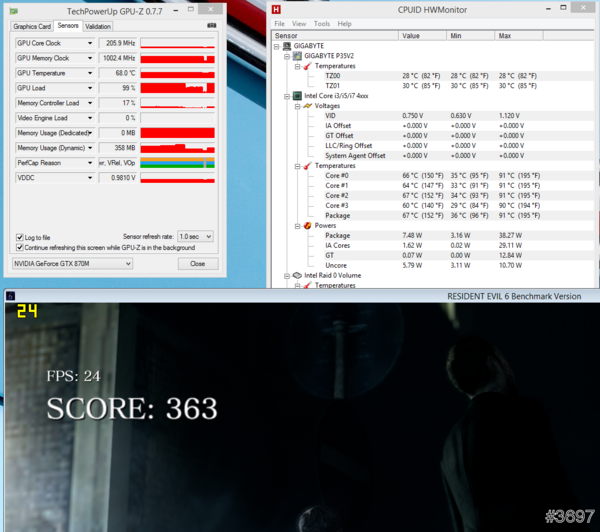Viewport: 600px width, 532px height.
Task: Collapse the Powers tree node
Action: tap(297, 226)
